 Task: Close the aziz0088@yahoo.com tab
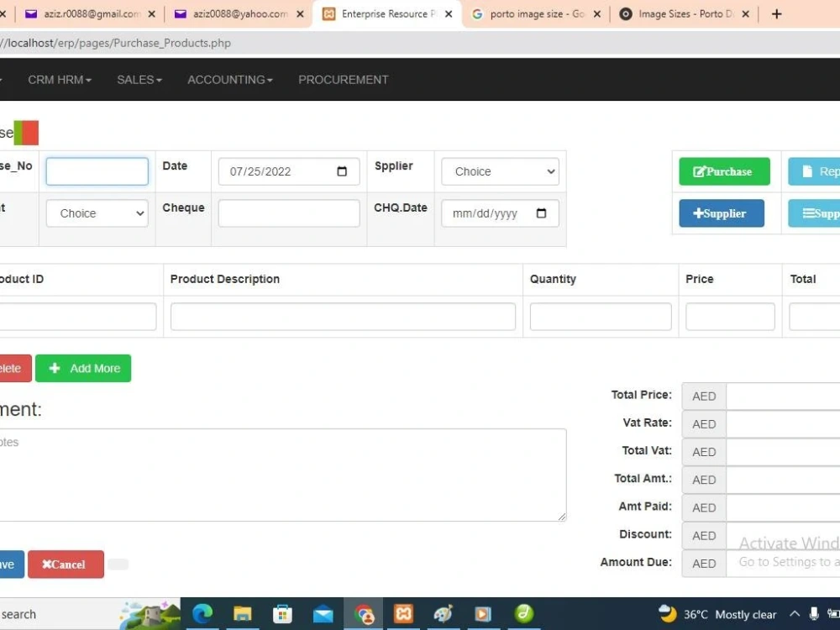pyautogui.click(x=301, y=14)
